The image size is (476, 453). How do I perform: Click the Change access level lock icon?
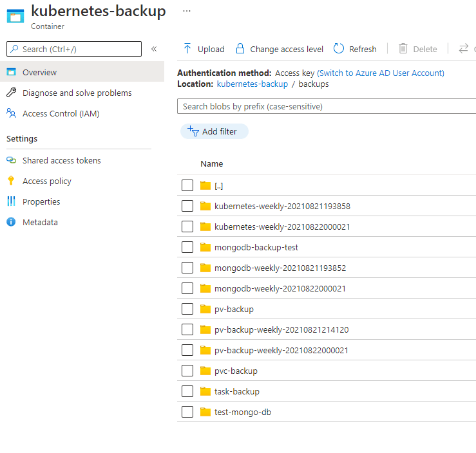coord(240,48)
